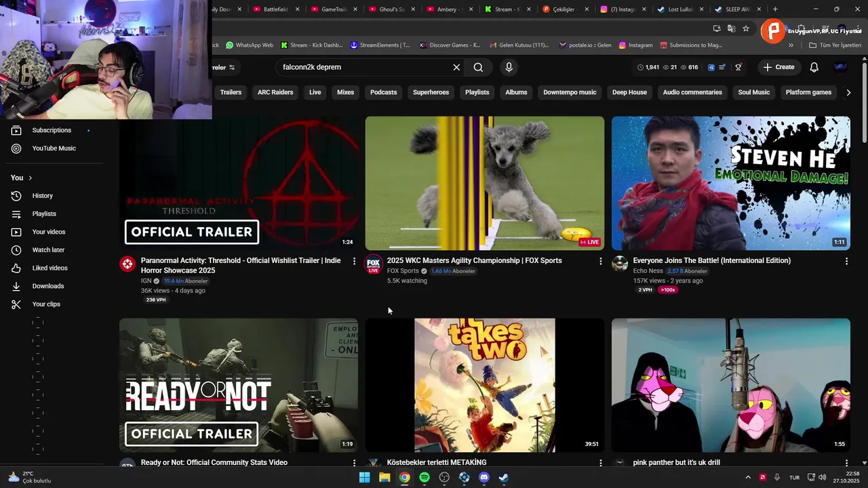
Task: Open Spotify from the taskbar
Action: 425,477
